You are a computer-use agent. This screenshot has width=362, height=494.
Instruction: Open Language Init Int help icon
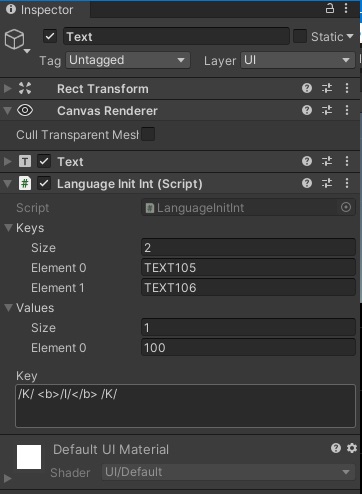pos(307,183)
